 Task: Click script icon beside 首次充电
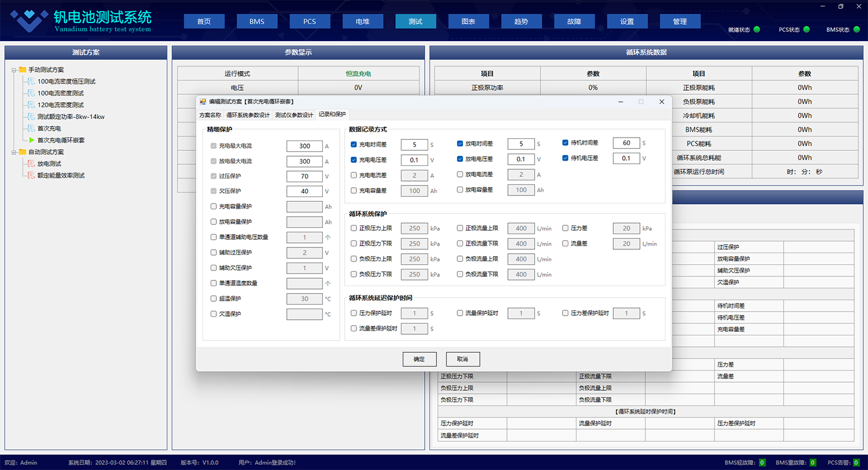coord(31,128)
